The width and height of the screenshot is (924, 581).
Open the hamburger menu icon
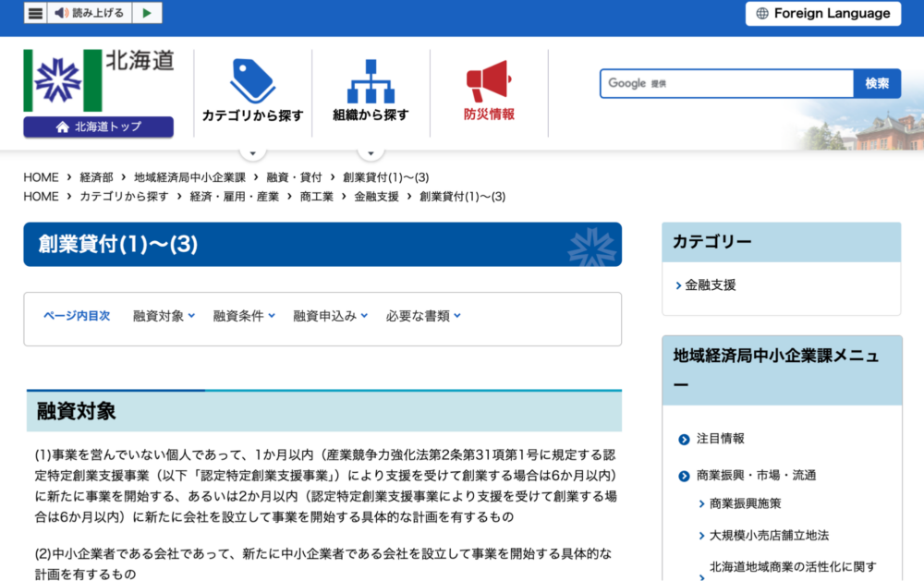click(x=35, y=13)
